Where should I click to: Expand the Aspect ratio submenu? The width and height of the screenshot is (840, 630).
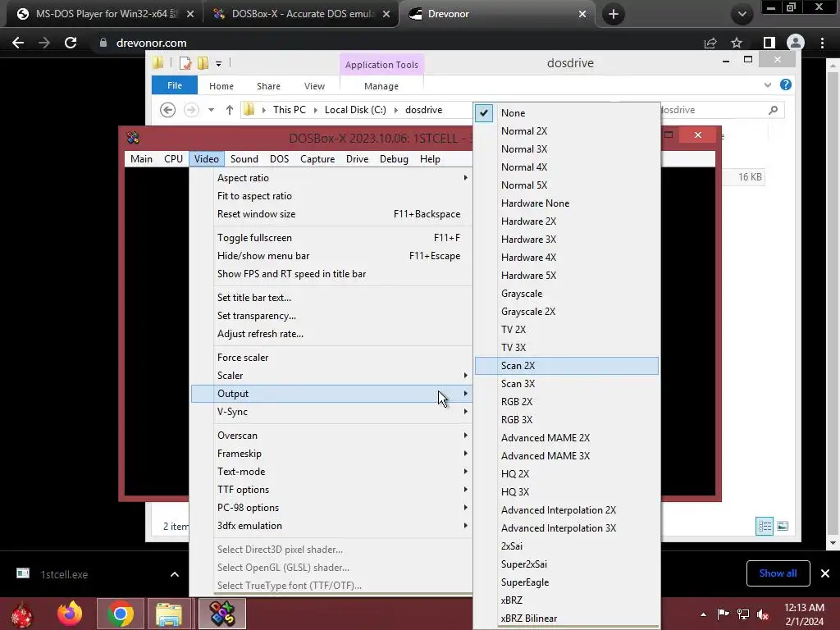(331, 178)
